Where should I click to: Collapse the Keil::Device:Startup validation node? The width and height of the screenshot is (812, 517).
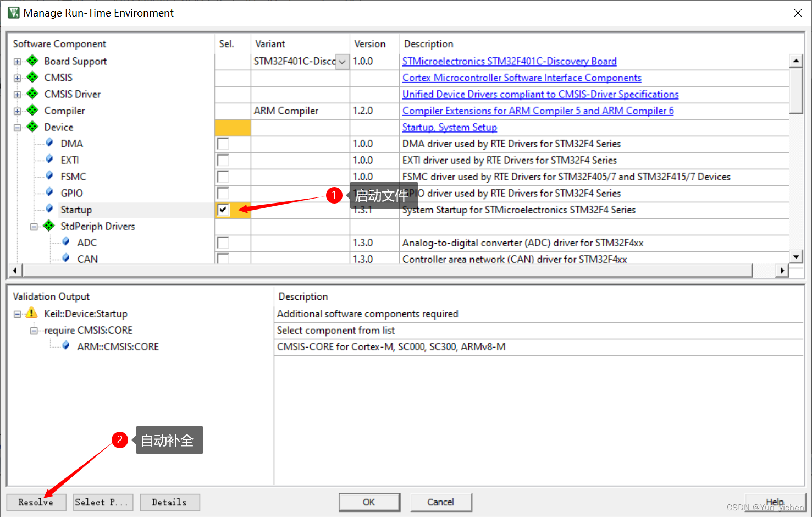(18, 314)
